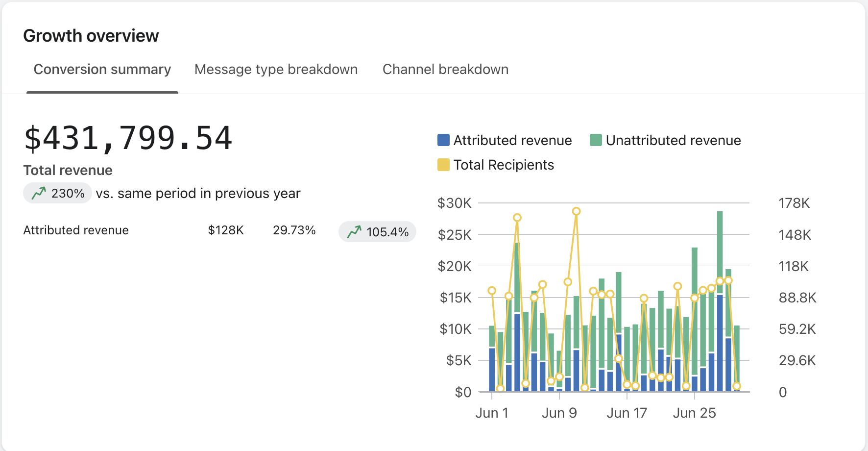The height and width of the screenshot is (451, 868).
Task: Click the 148K right axis label
Action: (795, 235)
